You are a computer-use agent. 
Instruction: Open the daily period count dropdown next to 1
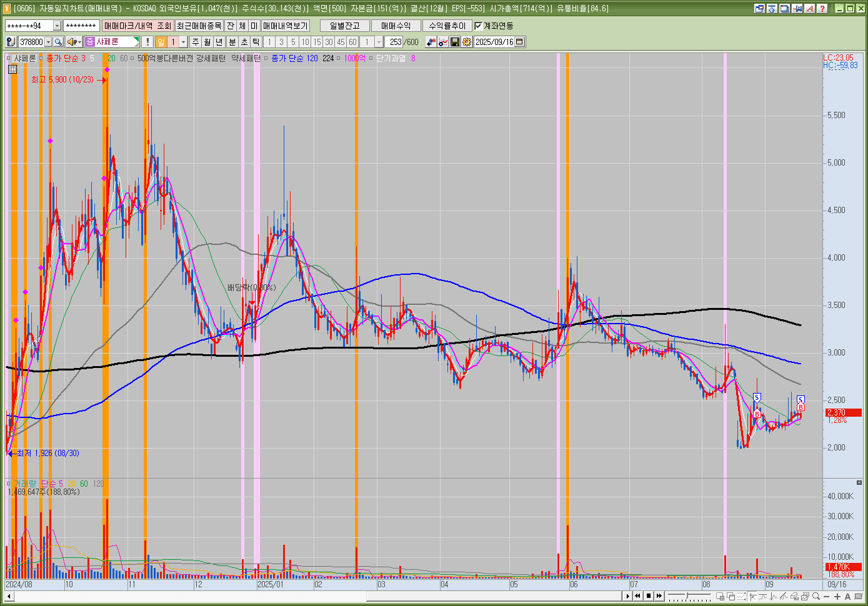point(183,42)
